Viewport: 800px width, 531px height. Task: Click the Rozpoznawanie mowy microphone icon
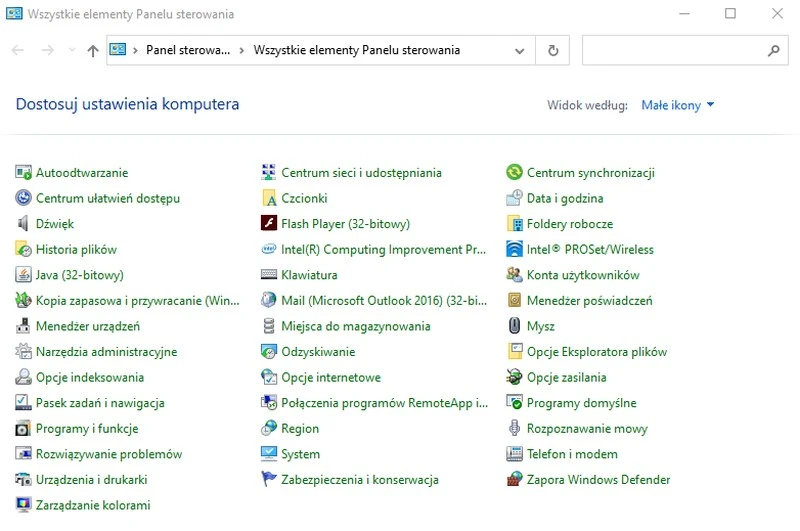514,428
